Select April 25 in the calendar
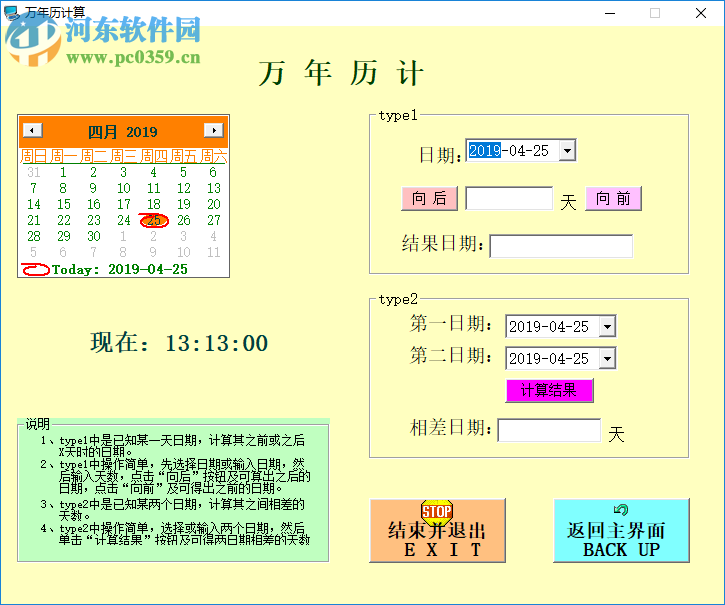This screenshot has width=725, height=605. click(154, 220)
